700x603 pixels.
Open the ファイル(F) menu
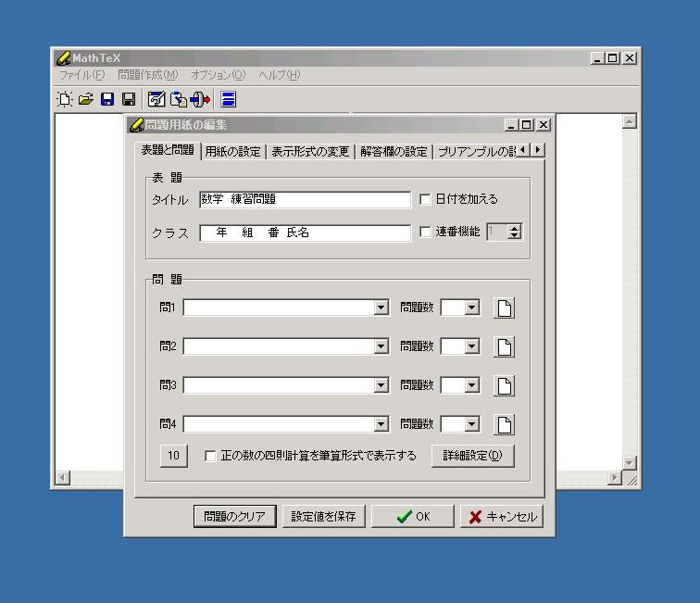point(82,75)
